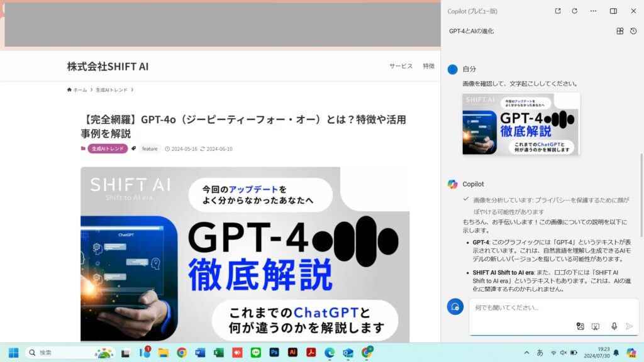Screen dimensions: 644x362
Task: Start a new topic with the blue chat button
Action: pyautogui.click(x=455, y=307)
